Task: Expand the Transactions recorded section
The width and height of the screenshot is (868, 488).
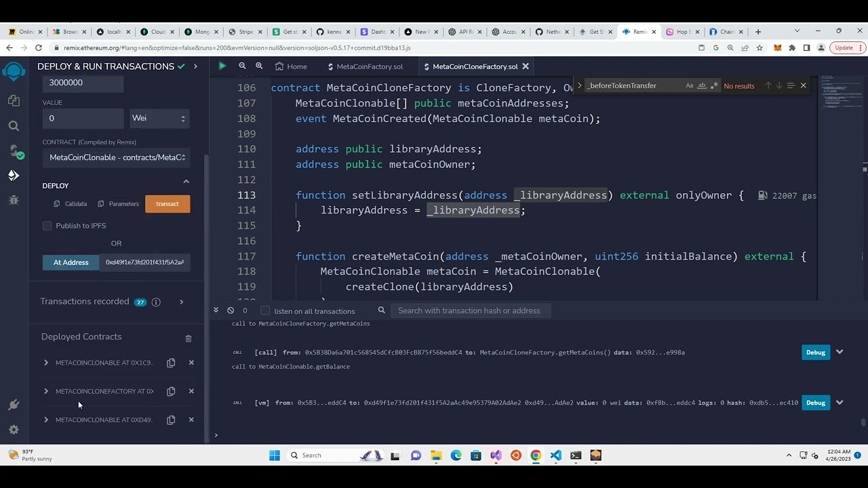Action: click(x=181, y=302)
